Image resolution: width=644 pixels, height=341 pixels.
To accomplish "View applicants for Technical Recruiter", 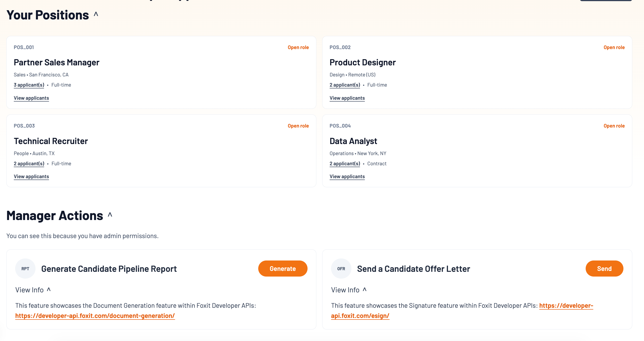I will click(x=31, y=177).
